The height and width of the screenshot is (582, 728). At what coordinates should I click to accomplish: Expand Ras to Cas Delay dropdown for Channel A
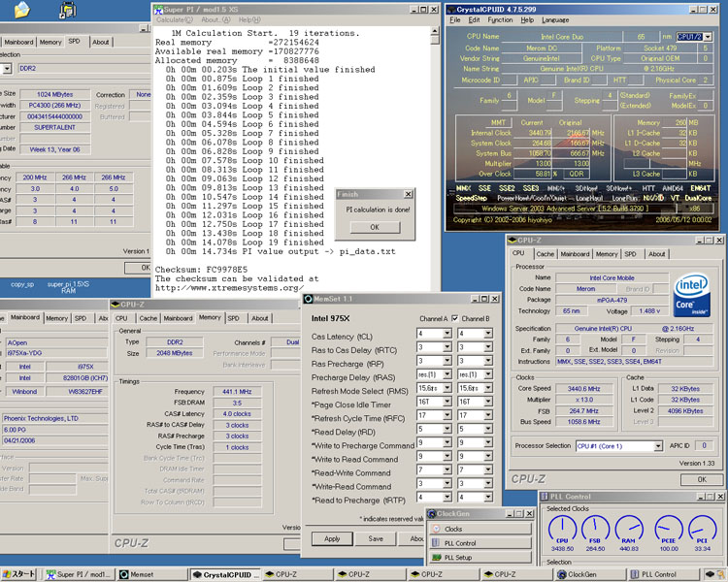[x=447, y=347]
